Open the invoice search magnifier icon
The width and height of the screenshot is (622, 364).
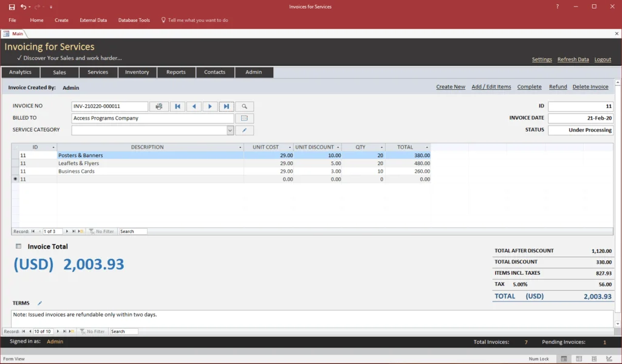pos(244,106)
